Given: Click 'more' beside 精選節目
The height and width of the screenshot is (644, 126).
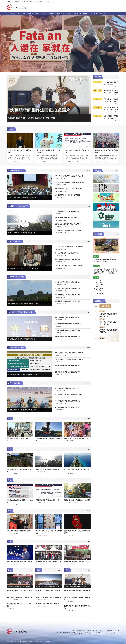Looking at the screenshot, I should pyautogui.click(x=117, y=171).
